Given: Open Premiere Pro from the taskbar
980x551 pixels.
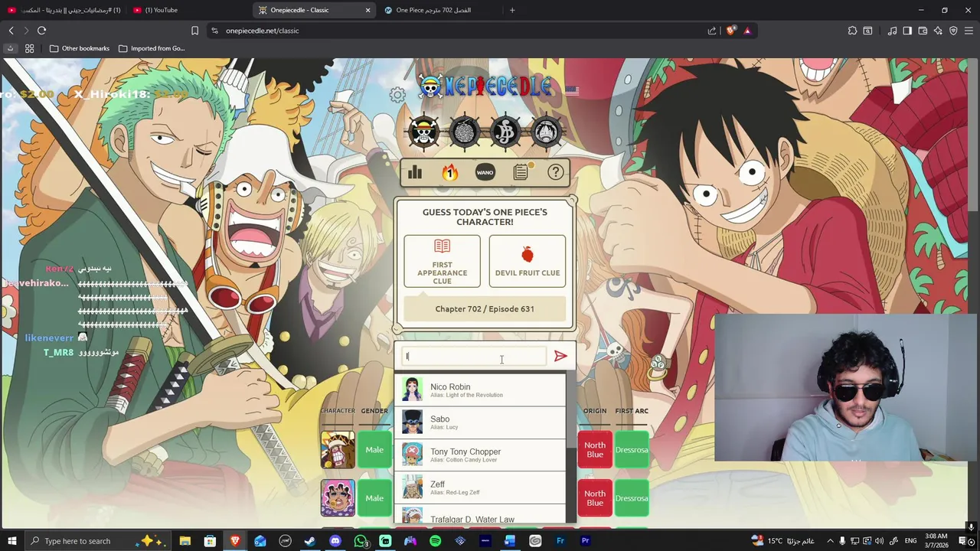Looking at the screenshot, I should point(586,541).
